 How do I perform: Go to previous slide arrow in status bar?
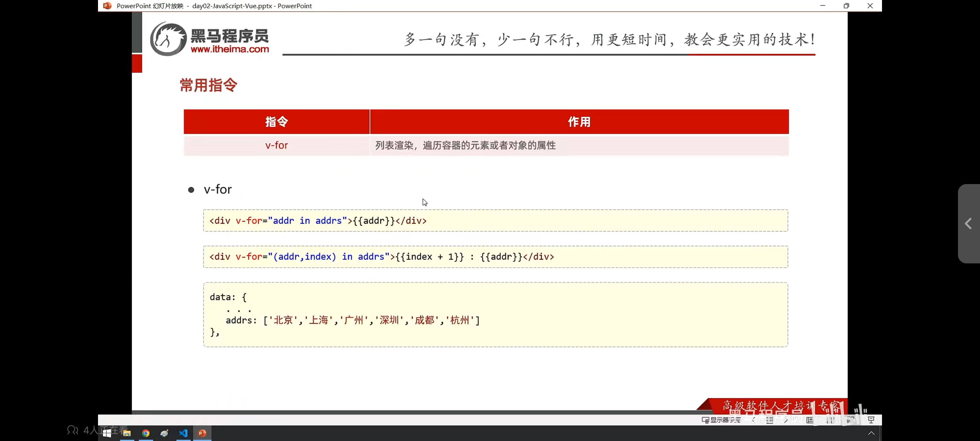point(754,420)
